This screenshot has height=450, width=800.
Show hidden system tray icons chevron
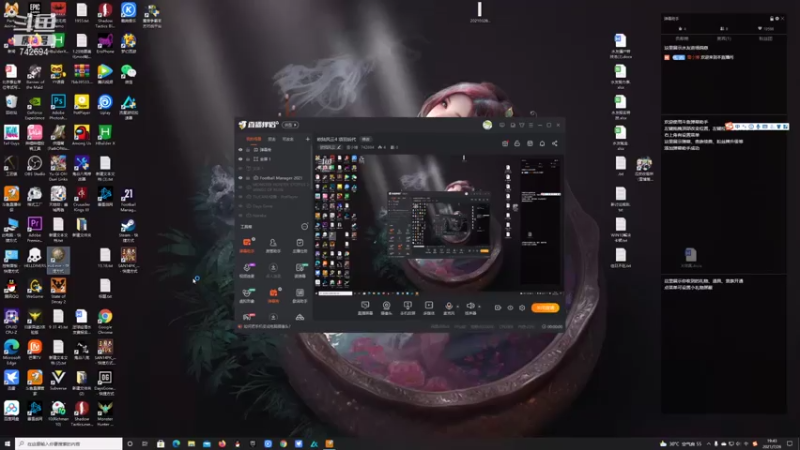click(708, 444)
